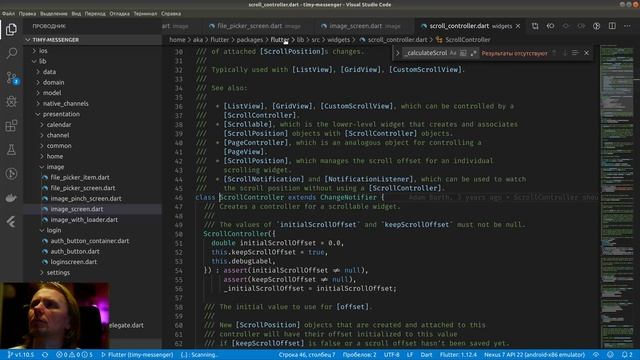640x360 pixels.
Task: Open the Правка menu
Action: [27, 13]
